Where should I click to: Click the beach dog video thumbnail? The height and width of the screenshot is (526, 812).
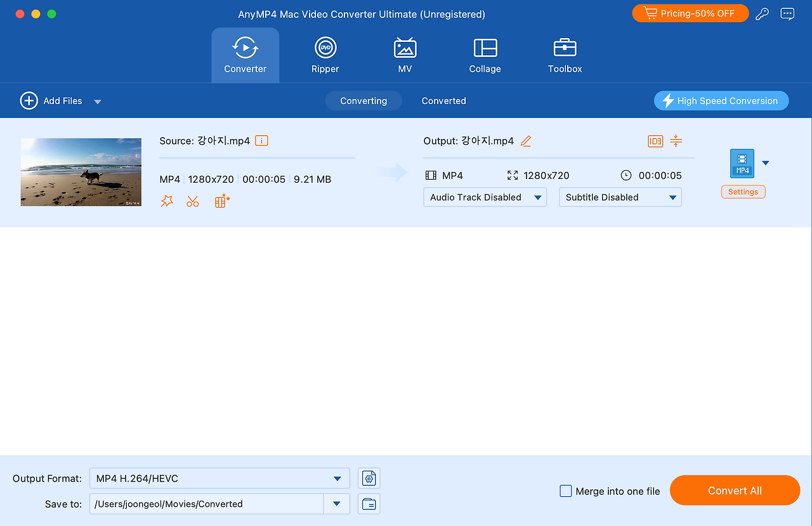(81, 172)
